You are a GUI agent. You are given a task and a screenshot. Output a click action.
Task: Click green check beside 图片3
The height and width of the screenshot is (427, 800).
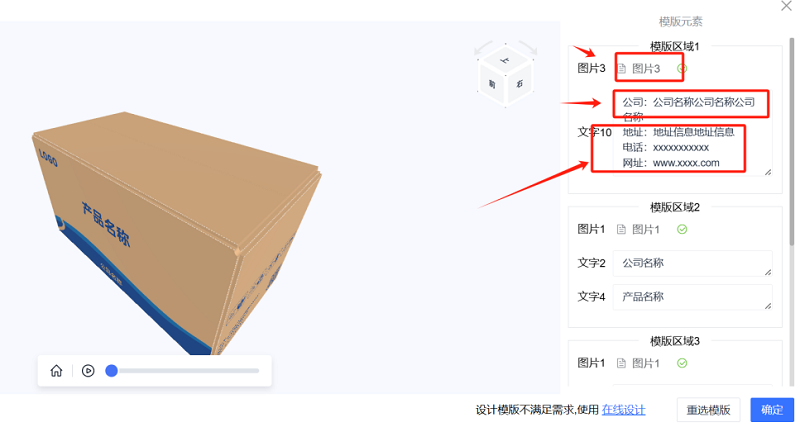coord(682,68)
